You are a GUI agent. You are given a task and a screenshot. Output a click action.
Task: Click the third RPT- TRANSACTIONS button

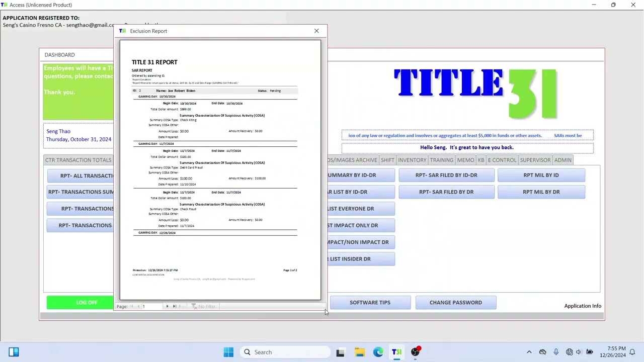pyautogui.click(x=80, y=209)
